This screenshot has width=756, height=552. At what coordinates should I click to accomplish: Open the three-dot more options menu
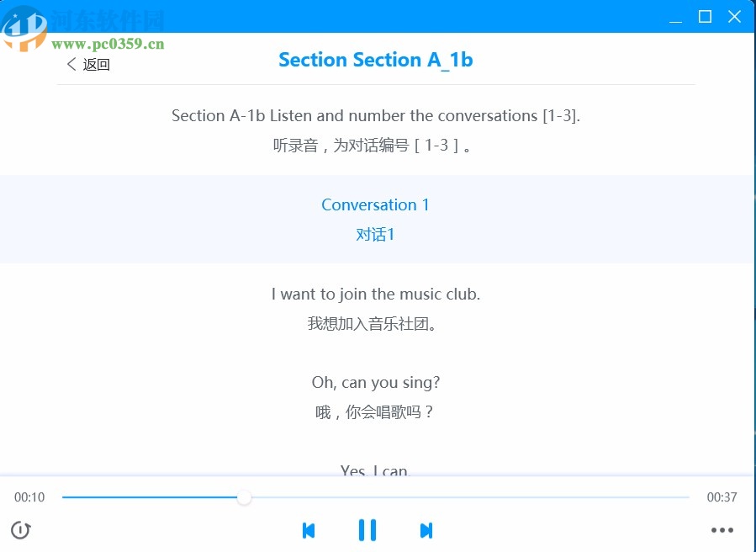tap(722, 530)
